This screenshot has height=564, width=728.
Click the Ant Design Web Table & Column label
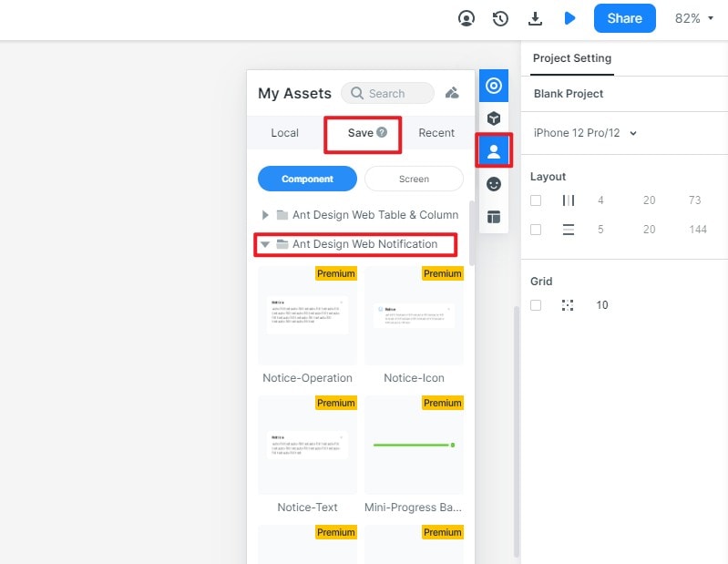375,215
